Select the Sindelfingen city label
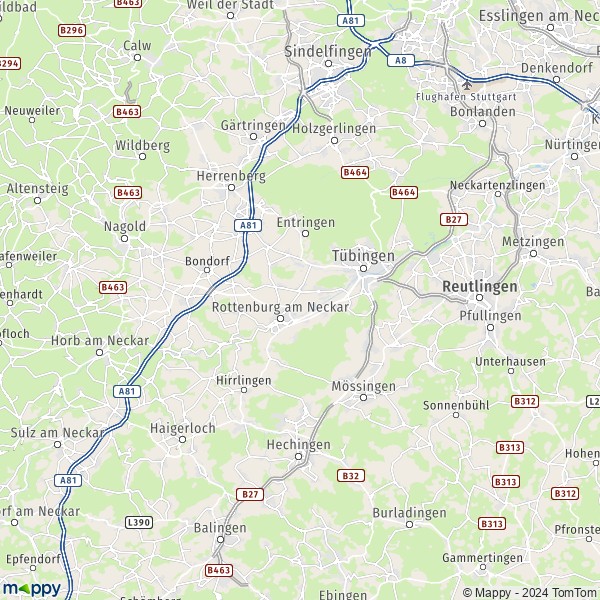This screenshot has width=600, height=600. pyautogui.click(x=328, y=51)
